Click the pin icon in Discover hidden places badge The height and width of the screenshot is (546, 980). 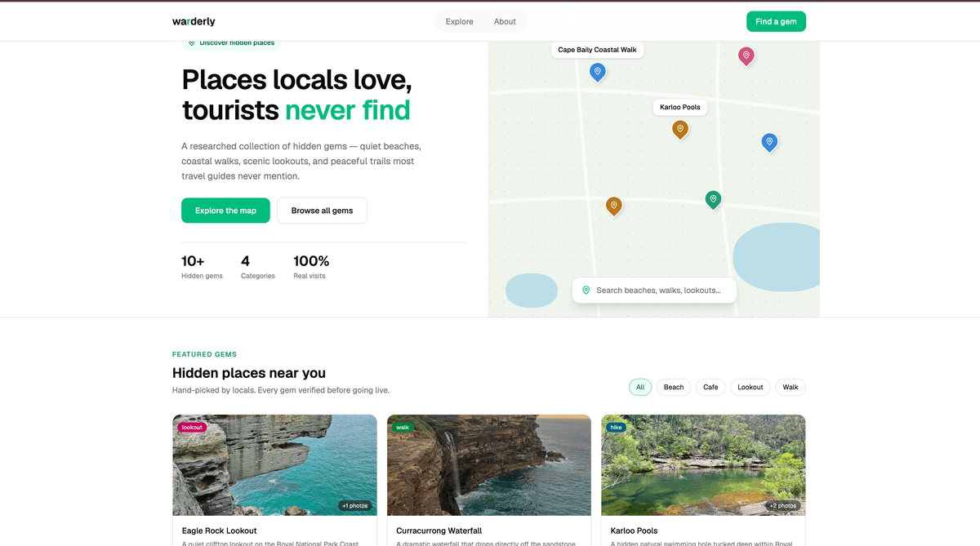click(x=192, y=42)
